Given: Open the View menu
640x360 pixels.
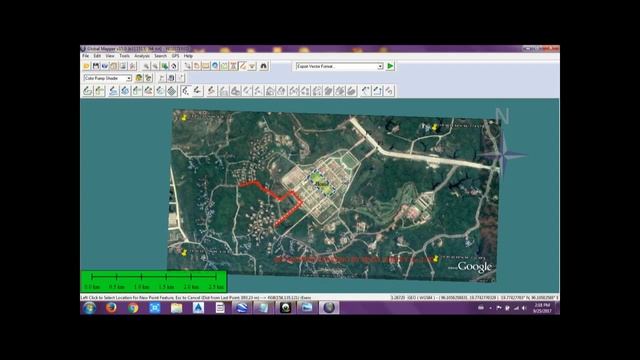Looking at the screenshot, I should click(110, 56).
